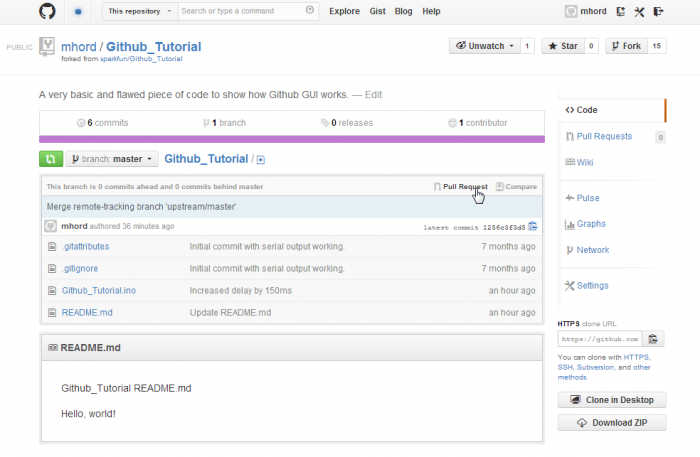
Task: Open the .gitignore file
Action: click(x=80, y=269)
